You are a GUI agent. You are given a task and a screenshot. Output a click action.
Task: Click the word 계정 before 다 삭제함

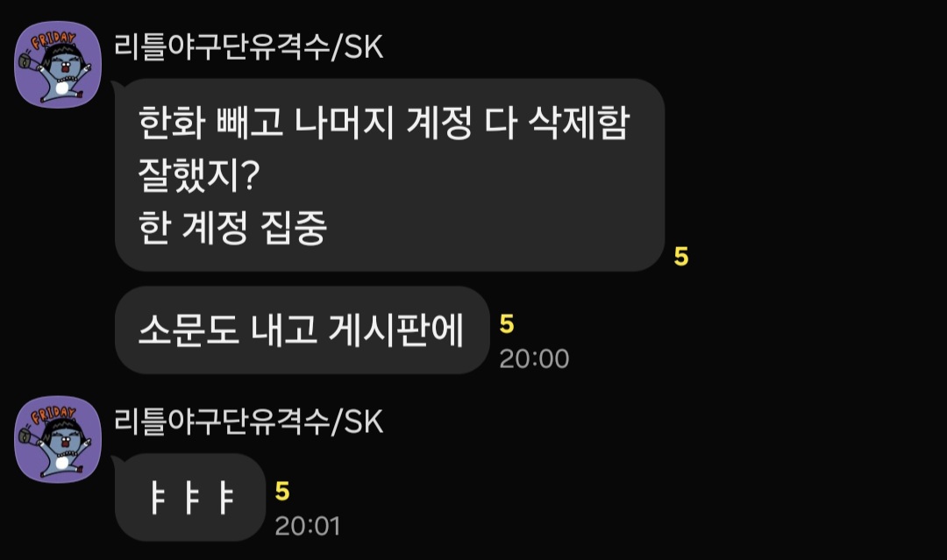click(439, 123)
